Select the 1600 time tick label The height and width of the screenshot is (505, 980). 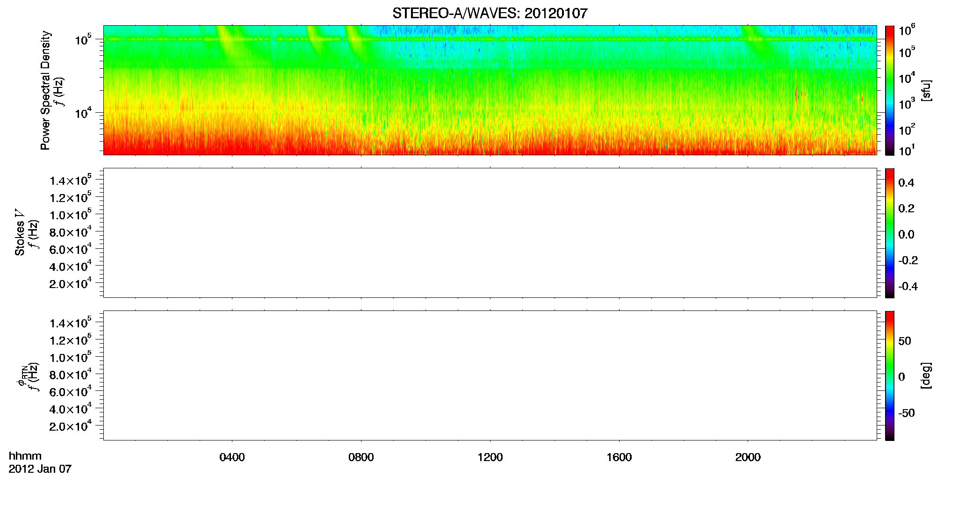coord(619,457)
